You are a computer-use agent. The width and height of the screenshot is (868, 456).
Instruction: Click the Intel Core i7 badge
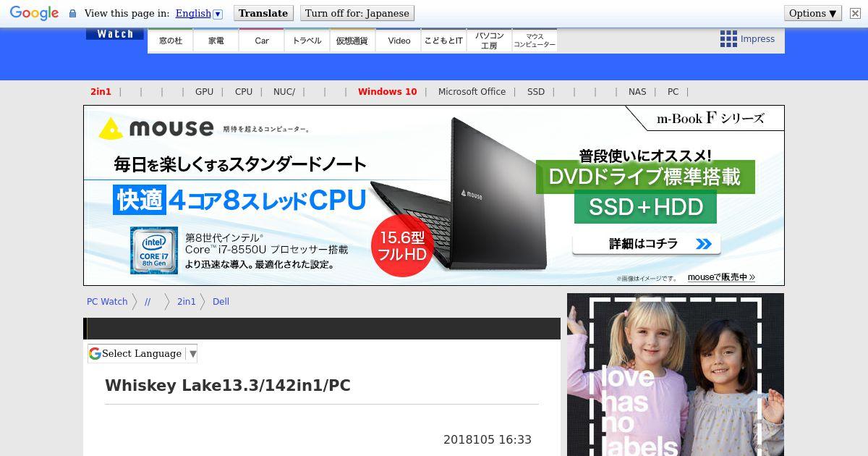click(x=154, y=250)
